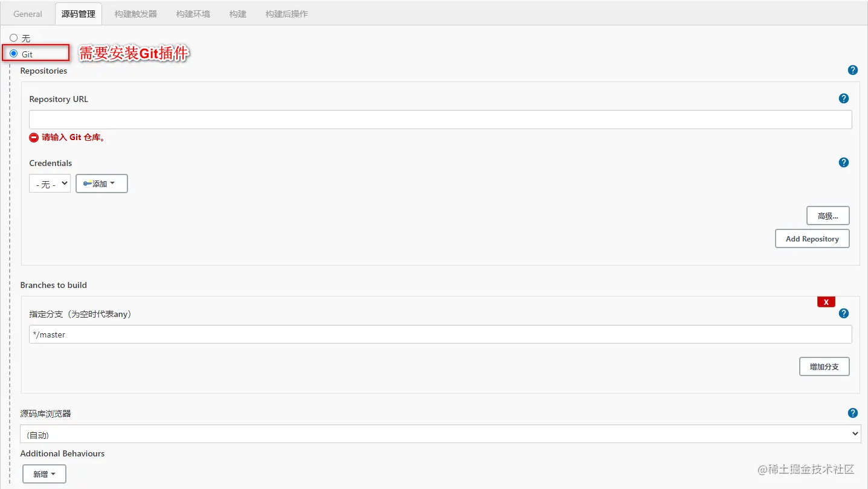Click the Branches to build heading
The width and height of the screenshot is (868, 489).
pyautogui.click(x=54, y=285)
